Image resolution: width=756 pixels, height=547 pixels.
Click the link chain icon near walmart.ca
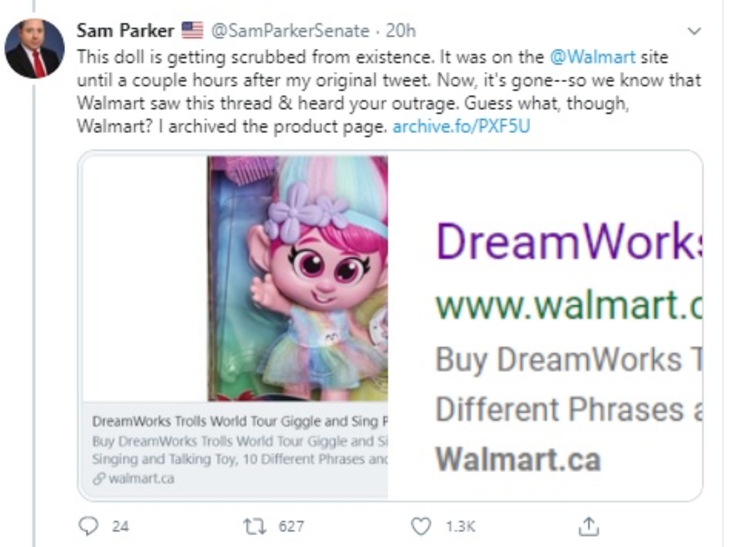point(99,478)
